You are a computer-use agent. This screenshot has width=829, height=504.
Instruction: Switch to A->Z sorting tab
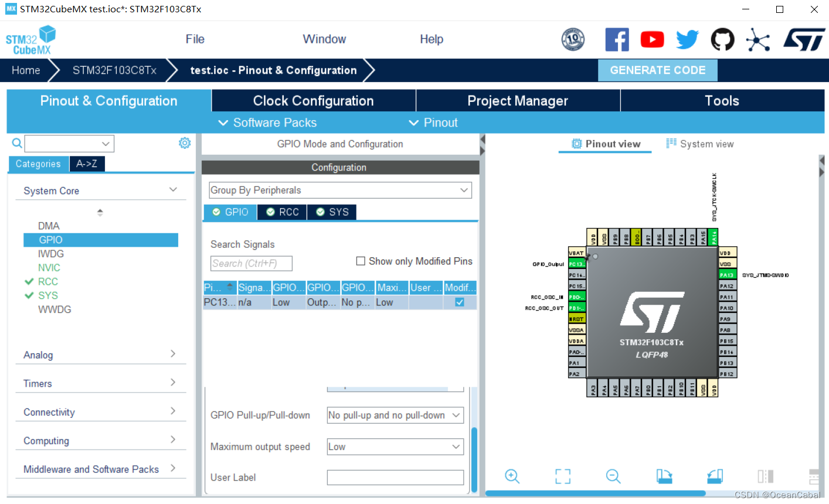87,164
